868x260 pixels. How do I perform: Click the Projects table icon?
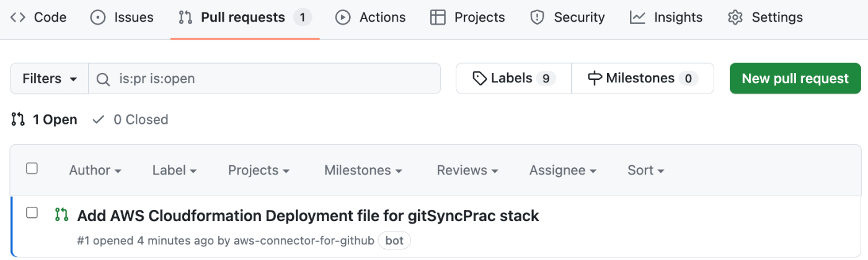click(x=438, y=17)
